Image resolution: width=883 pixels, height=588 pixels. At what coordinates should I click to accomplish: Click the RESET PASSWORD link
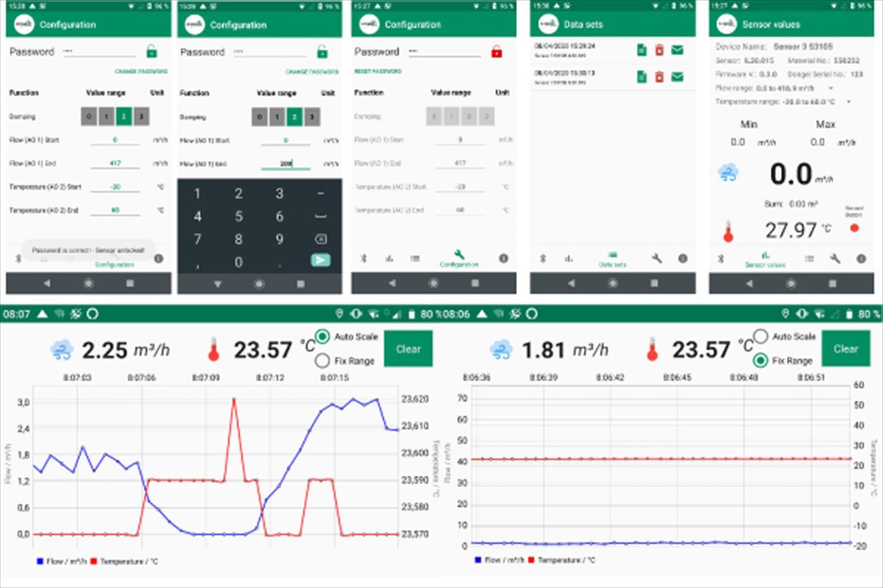click(x=378, y=71)
